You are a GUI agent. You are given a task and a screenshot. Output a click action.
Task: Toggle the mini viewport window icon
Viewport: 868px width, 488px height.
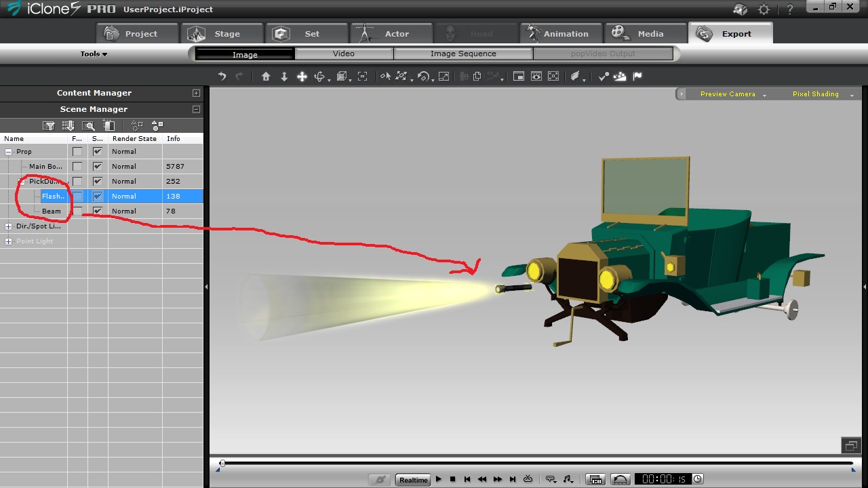(x=519, y=77)
